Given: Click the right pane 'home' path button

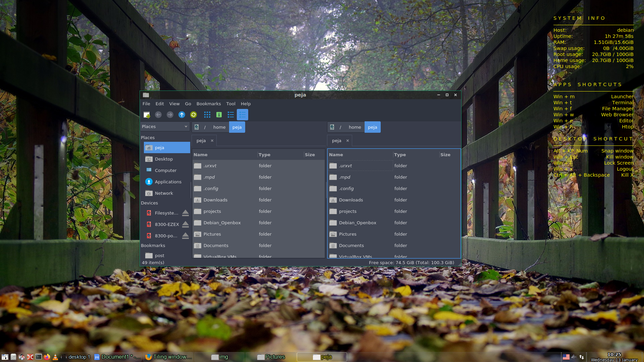Looking at the screenshot, I should [355, 127].
